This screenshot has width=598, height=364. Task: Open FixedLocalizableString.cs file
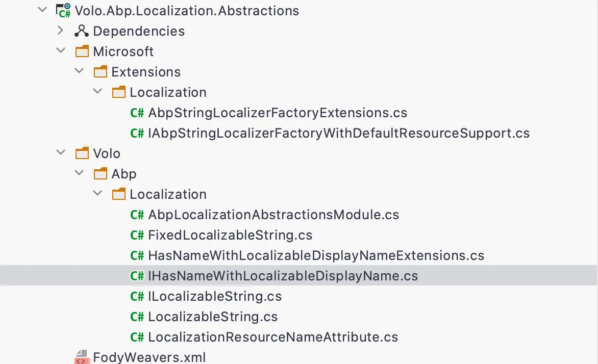click(230, 235)
